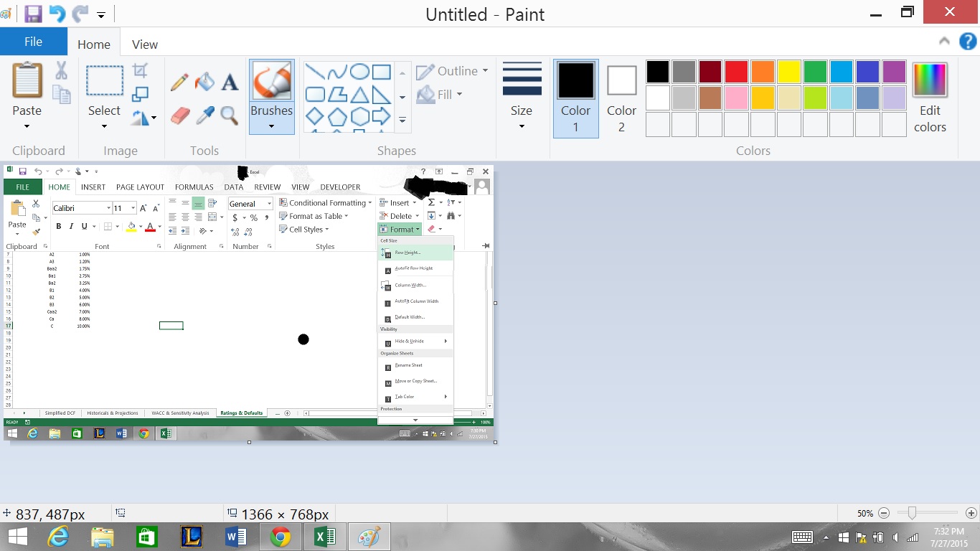Click the Magnifier tool
Image resolution: width=980 pixels, height=551 pixels.
230,115
